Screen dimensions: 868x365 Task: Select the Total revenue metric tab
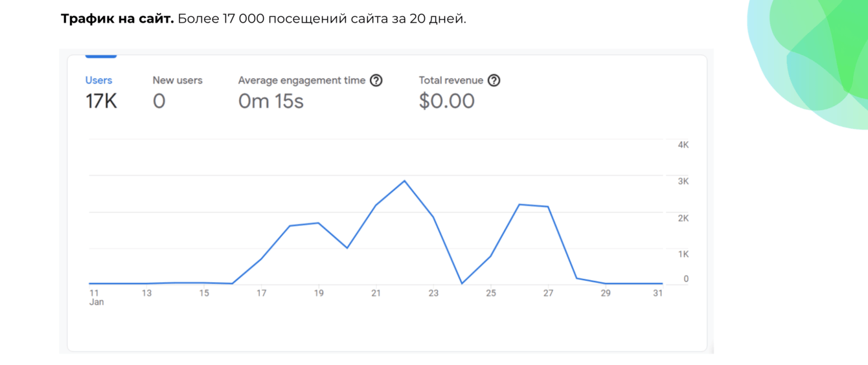click(x=451, y=80)
